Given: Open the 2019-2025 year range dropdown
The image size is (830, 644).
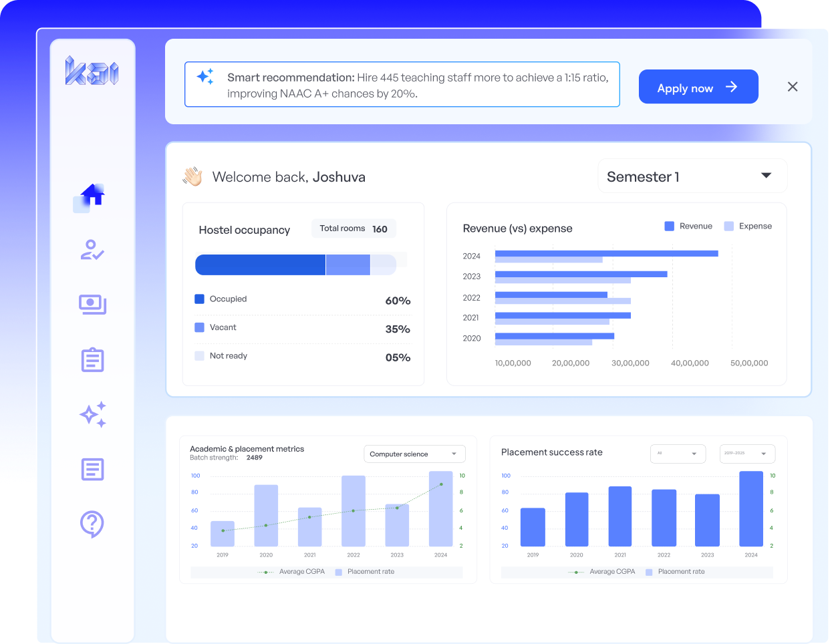Looking at the screenshot, I should click(x=747, y=454).
